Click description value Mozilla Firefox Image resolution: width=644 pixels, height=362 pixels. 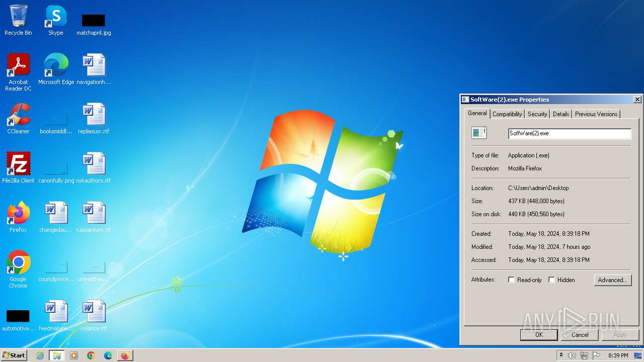525,168
